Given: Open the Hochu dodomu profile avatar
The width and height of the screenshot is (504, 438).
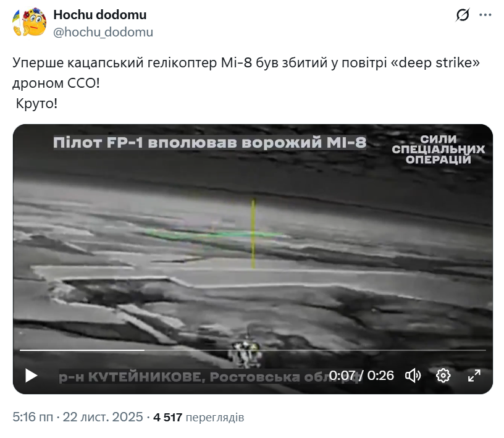Looking at the screenshot, I should (x=29, y=22).
